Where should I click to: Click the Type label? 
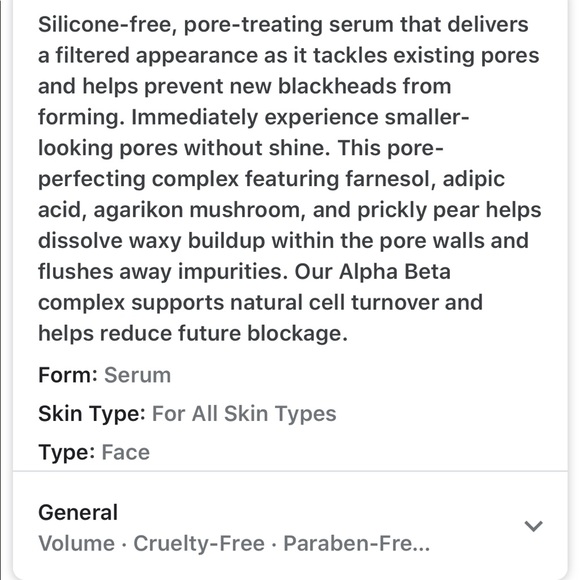pyautogui.click(x=67, y=452)
